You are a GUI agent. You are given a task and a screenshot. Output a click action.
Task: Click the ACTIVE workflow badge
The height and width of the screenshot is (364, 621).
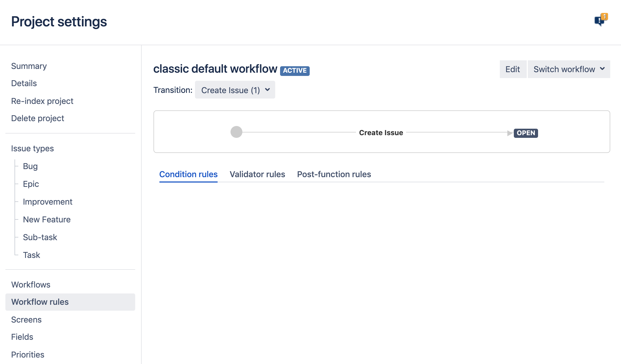[295, 71]
